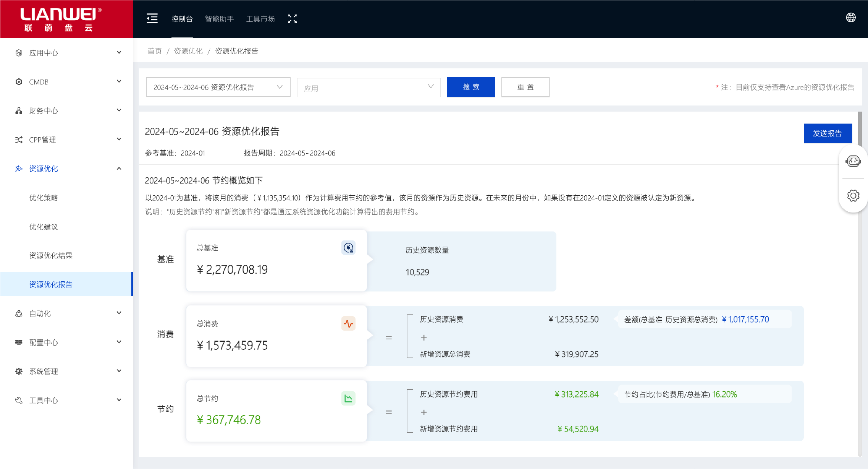Click the 参考基准 2024-01 text
This screenshot has height=469, width=868.
175,153
